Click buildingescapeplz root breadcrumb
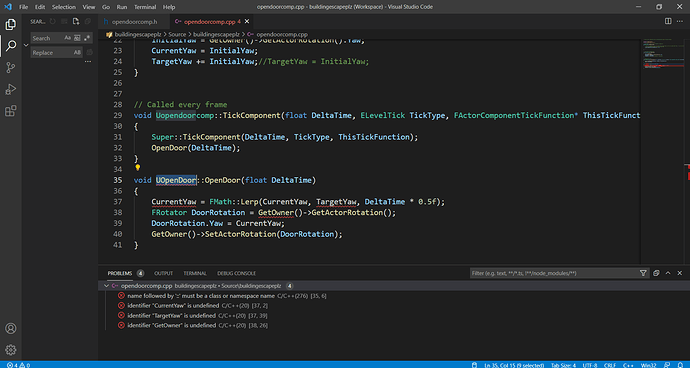This screenshot has width=690, height=368. coord(138,34)
